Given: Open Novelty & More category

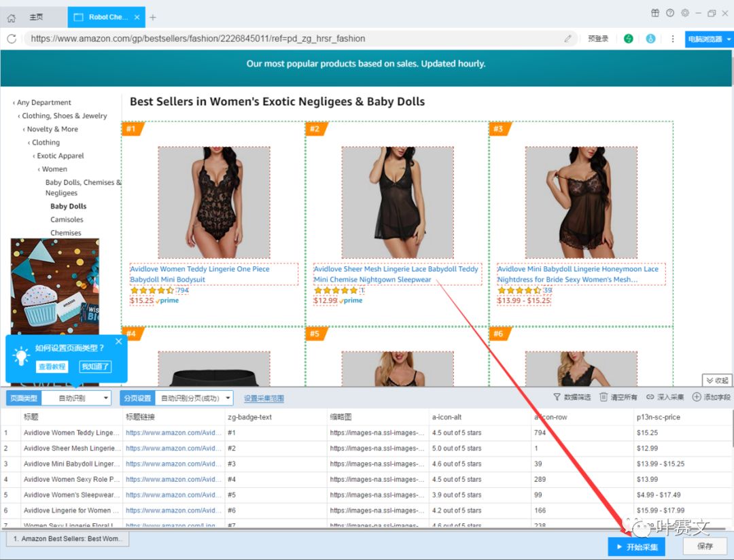Looking at the screenshot, I should coord(52,129).
